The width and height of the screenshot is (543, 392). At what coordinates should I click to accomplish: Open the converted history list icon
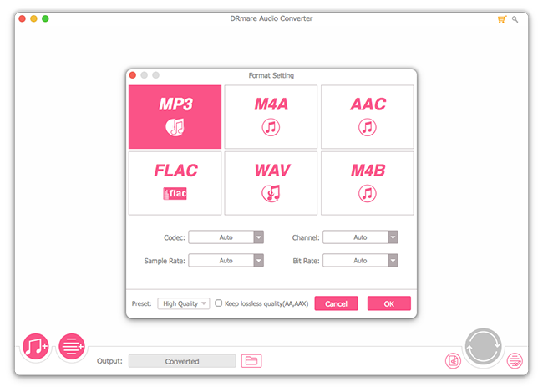point(515,361)
